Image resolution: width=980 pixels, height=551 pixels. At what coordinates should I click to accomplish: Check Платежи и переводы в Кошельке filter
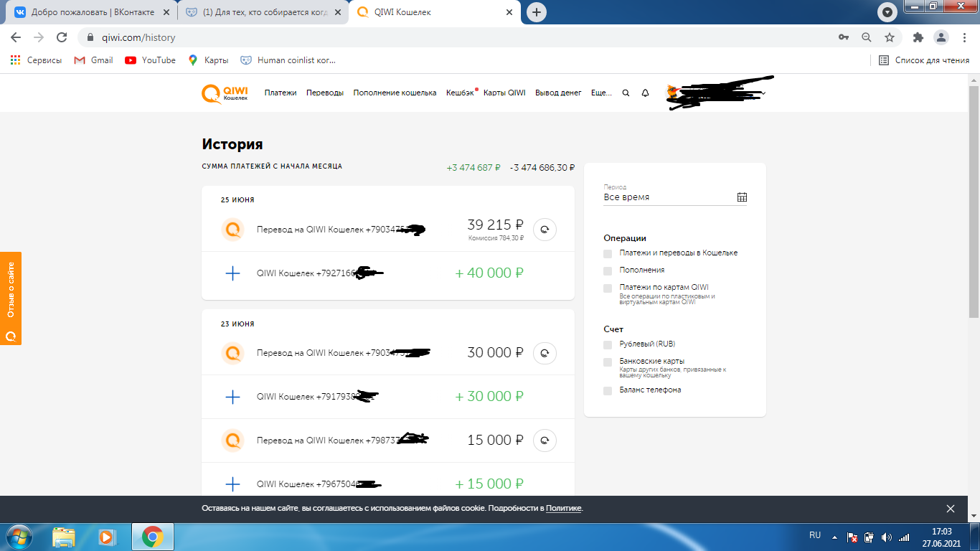point(608,254)
